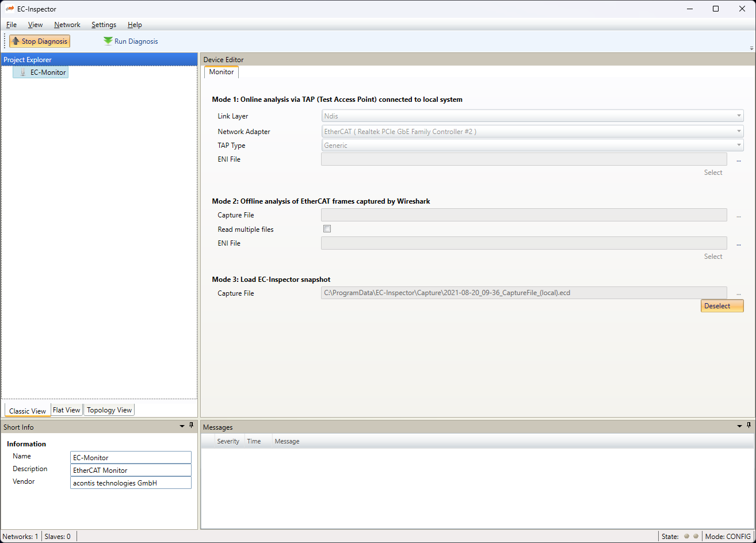Open the Network menu
Image resolution: width=756 pixels, height=543 pixels.
point(67,25)
